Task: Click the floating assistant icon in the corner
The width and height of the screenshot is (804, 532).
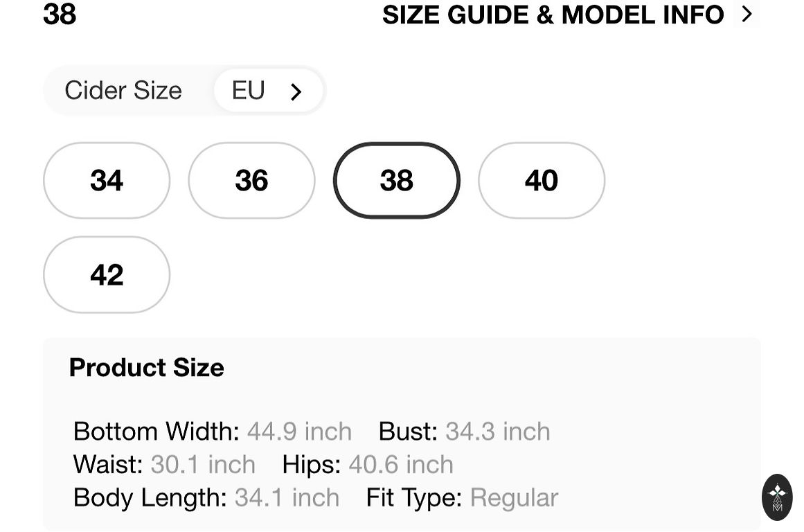Action: click(x=777, y=497)
